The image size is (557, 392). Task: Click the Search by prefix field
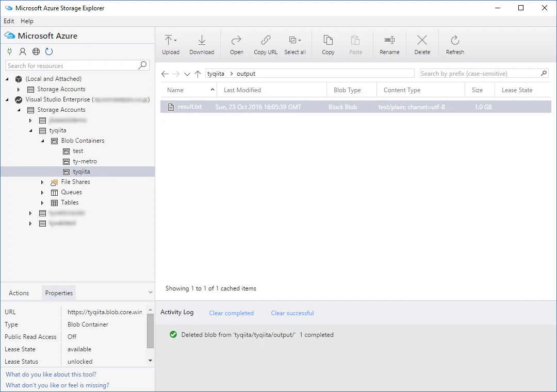click(x=484, y=74)
